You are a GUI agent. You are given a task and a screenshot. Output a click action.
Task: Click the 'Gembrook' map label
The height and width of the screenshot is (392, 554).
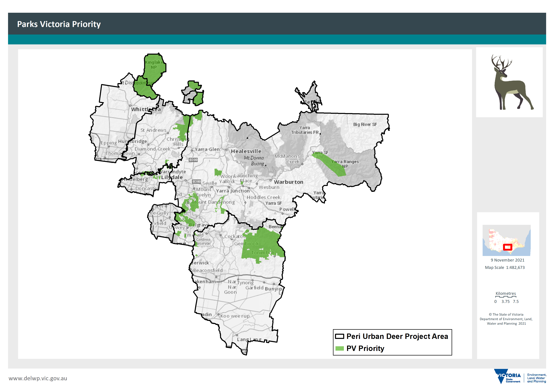(246, 244)
